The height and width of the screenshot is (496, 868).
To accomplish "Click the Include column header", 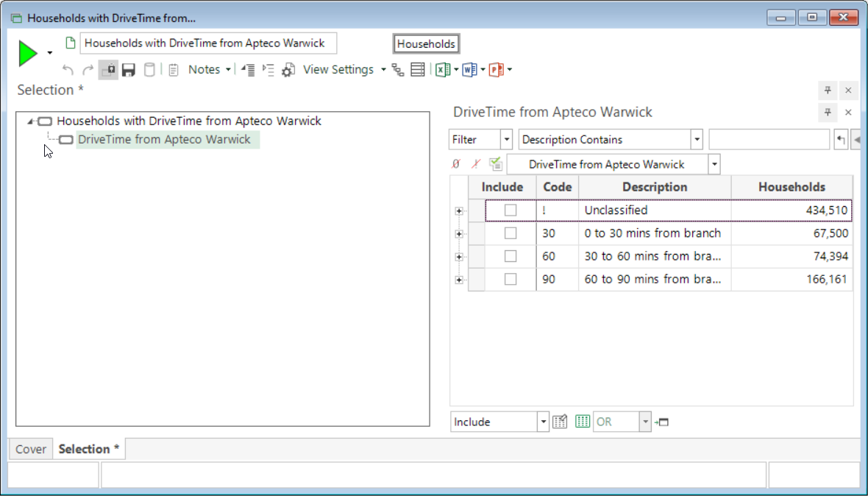I will 502,187.
